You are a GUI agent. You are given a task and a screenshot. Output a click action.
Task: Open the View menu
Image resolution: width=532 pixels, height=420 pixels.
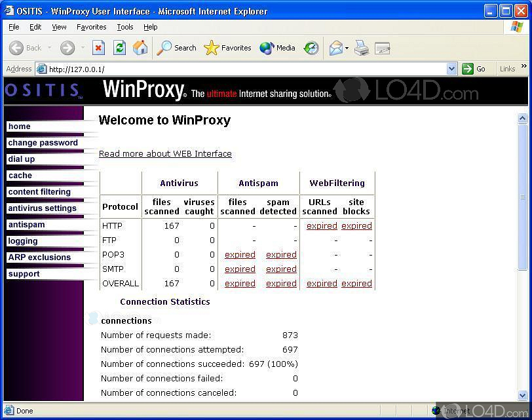point(59,27)
